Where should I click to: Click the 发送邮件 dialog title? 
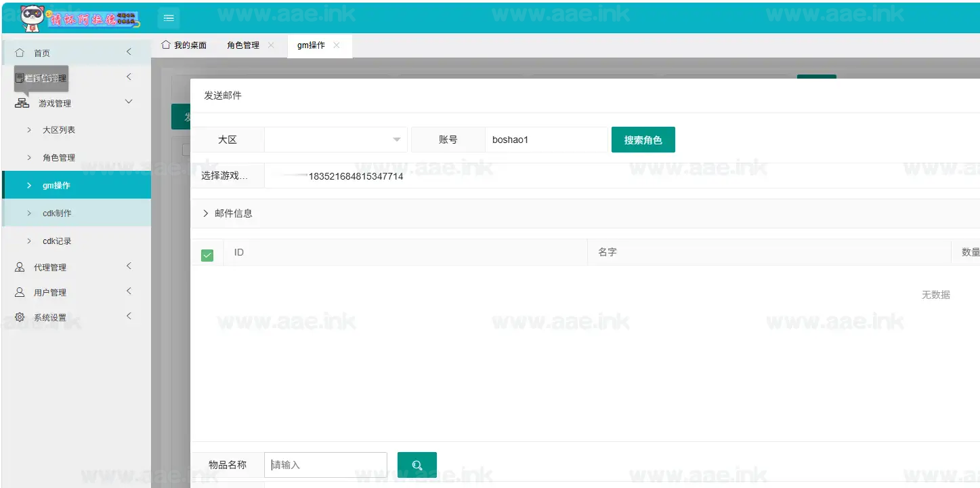[223, 96]
